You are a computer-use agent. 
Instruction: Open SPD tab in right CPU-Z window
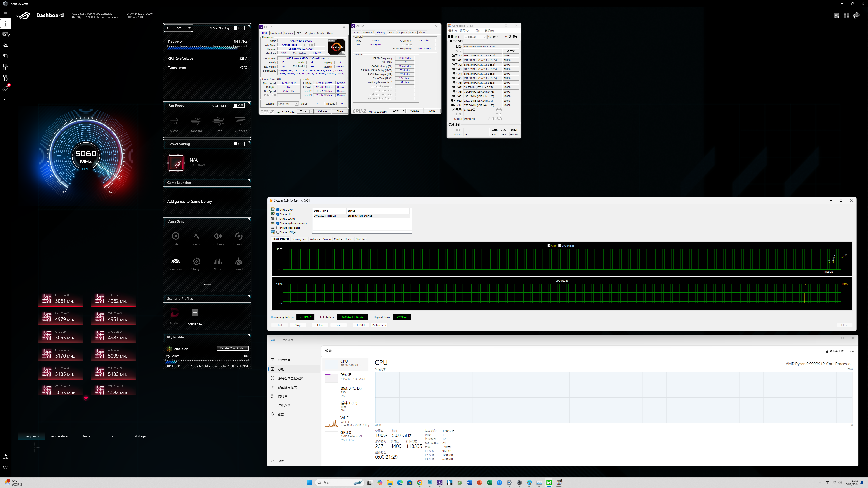coord(391,32)
